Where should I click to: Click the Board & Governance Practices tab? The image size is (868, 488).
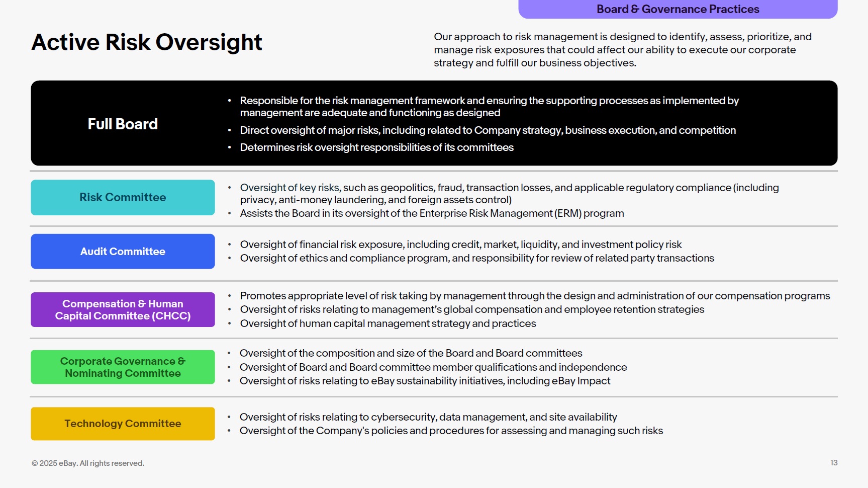pos(678,9)
